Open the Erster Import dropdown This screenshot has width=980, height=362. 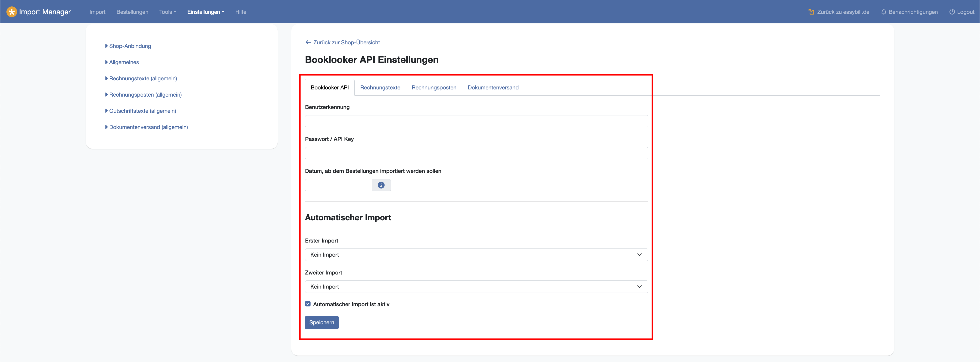pos(476,255)
